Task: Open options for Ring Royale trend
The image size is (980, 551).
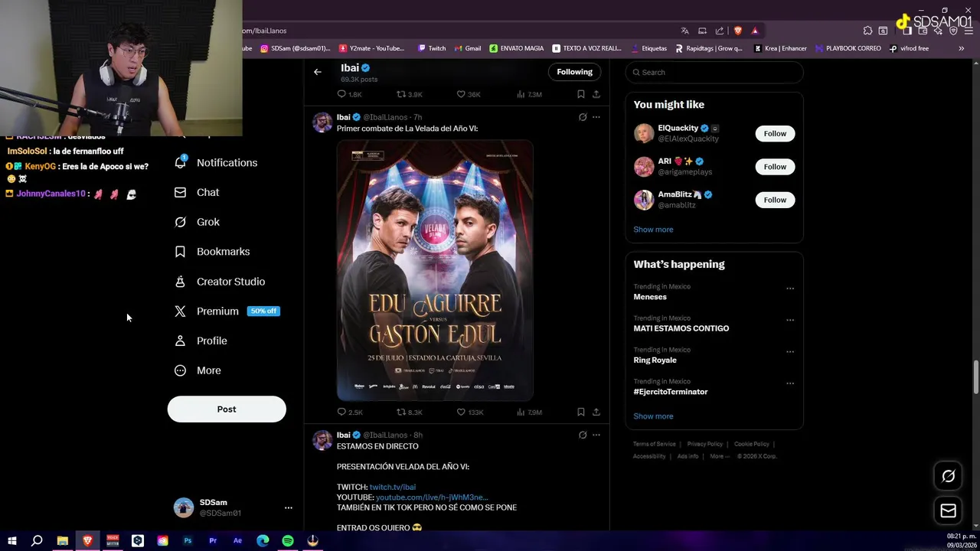Action: (790, 352)
